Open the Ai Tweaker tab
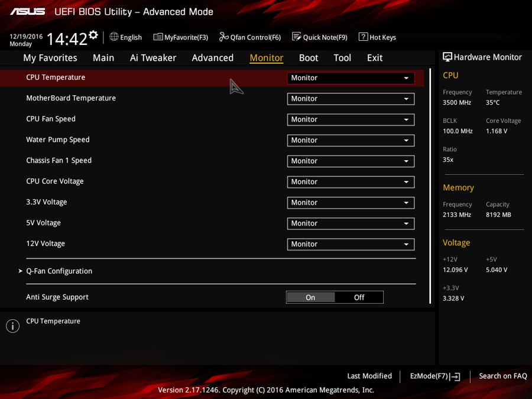This screenshot has width=532, height=399. [x=153, y=58]
